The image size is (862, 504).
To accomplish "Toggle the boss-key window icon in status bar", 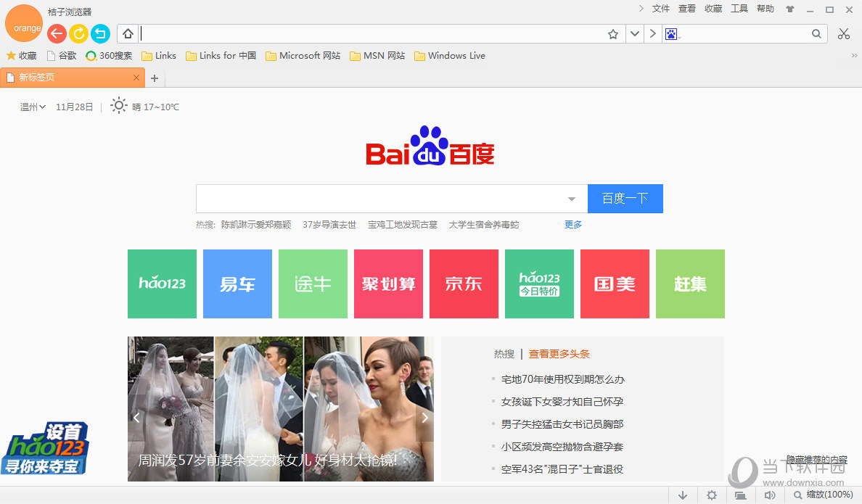I will tap(740, 495).
